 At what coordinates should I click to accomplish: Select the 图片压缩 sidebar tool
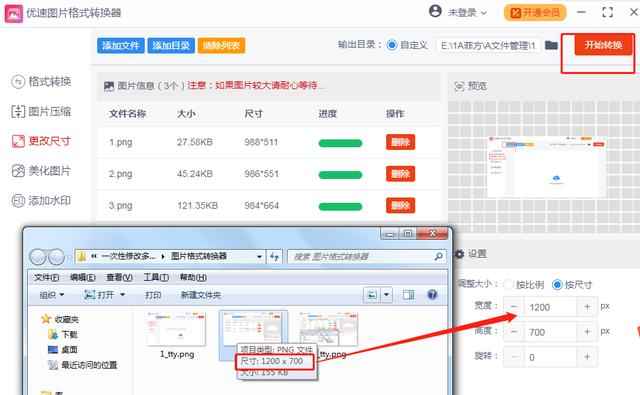pos(41,111)
